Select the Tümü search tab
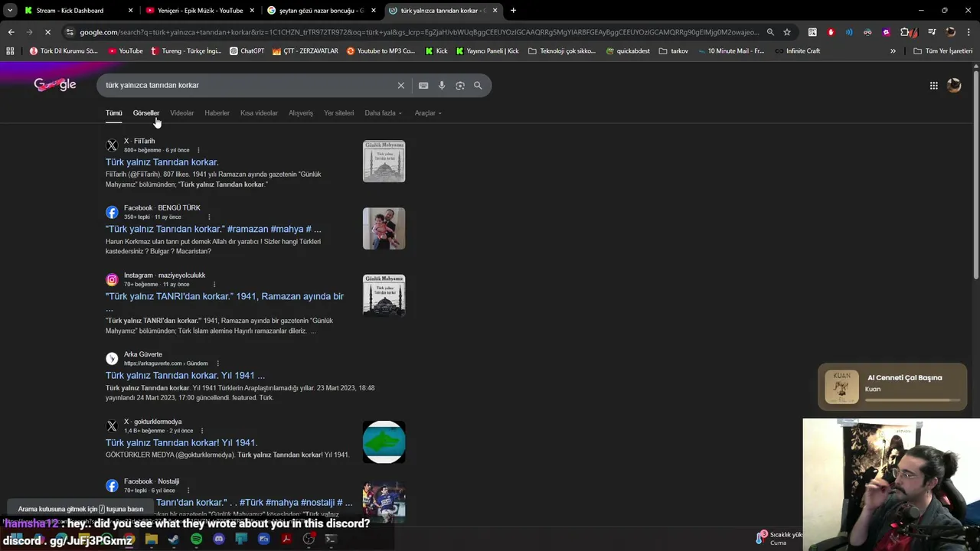This screenshot has height=551, width=980. click(114, 113)
